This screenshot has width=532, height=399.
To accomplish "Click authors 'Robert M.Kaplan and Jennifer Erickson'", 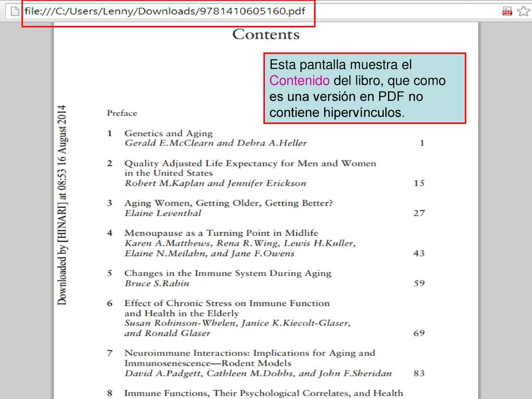I will (x=216, y=183).
